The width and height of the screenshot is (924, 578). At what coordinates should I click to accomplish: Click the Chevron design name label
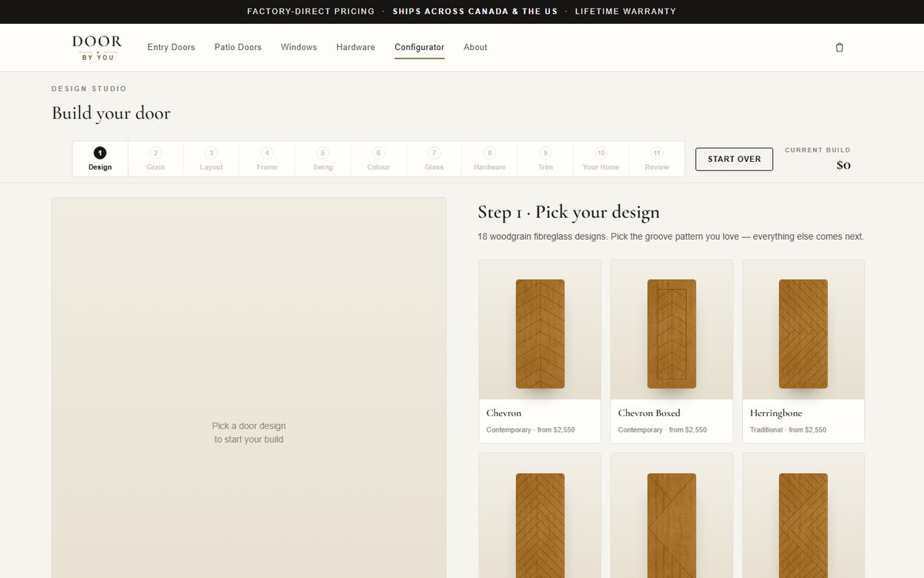(504, 413)
